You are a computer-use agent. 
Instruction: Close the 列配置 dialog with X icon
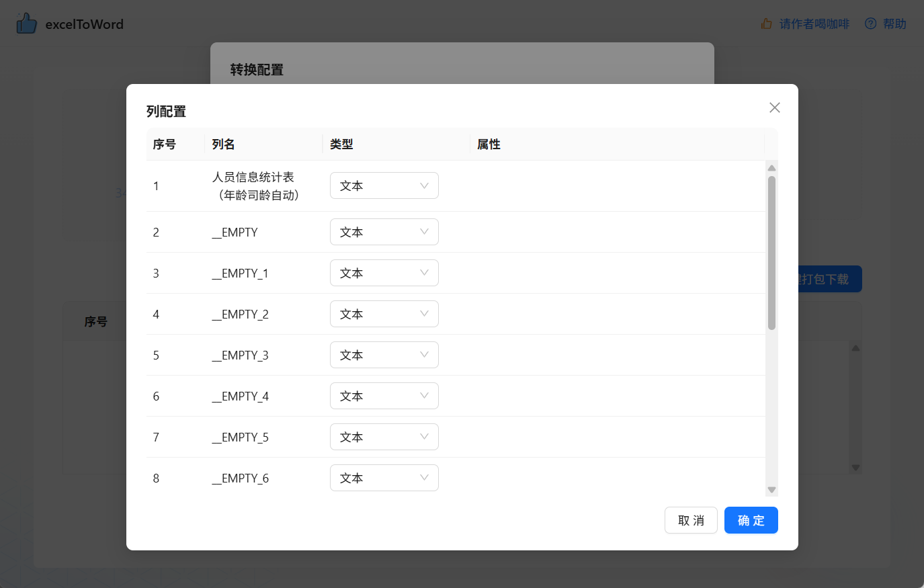tap(774, 108)
